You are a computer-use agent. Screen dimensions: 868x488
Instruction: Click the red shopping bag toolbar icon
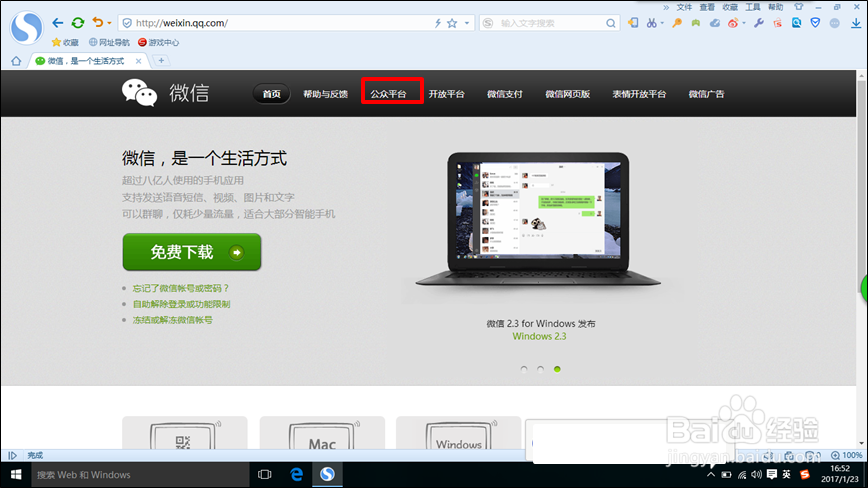[x=778, y=23]
